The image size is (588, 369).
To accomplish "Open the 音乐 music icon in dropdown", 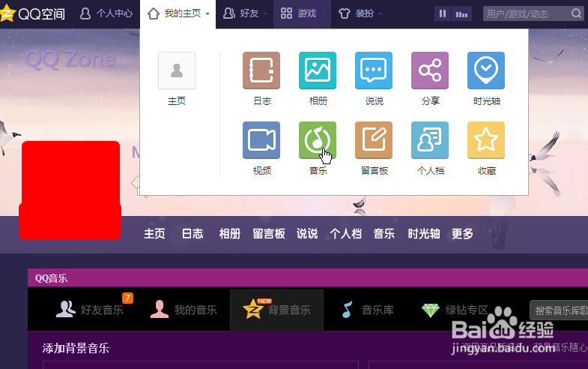I will (318, 140).
